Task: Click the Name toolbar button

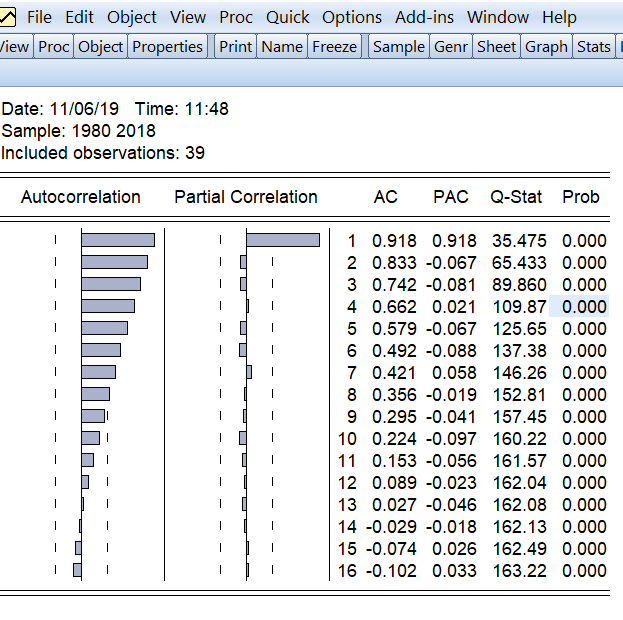Action: pyautogui.click(x=282, y=46)
